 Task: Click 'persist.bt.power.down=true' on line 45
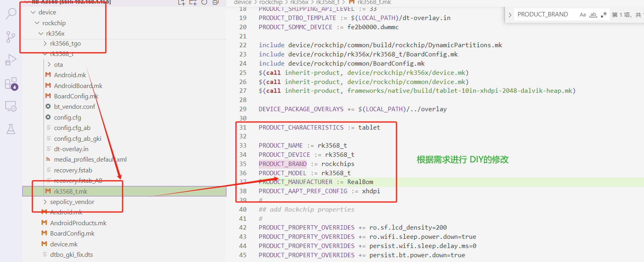click(417, 255)
